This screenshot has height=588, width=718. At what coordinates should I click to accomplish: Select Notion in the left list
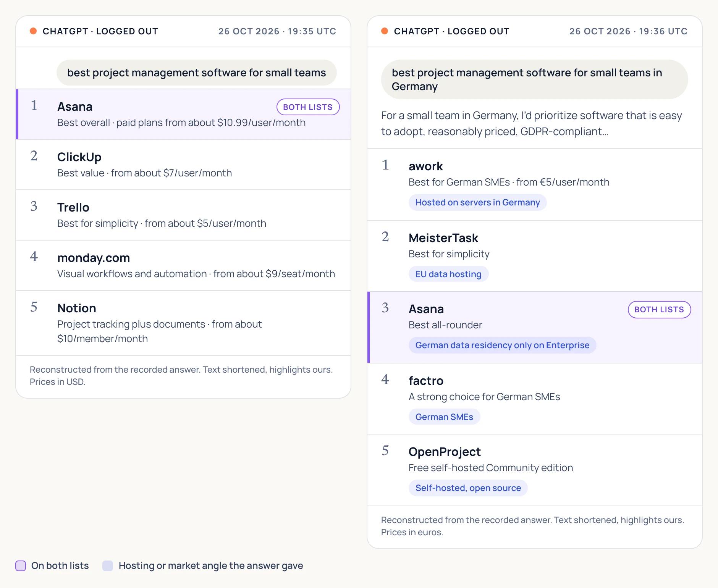click(183, 323)
